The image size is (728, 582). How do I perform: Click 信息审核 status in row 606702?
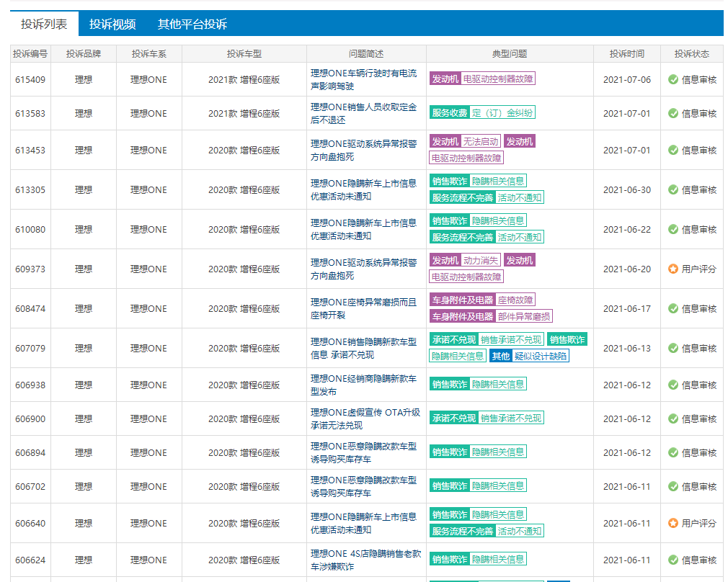(698, 486)
